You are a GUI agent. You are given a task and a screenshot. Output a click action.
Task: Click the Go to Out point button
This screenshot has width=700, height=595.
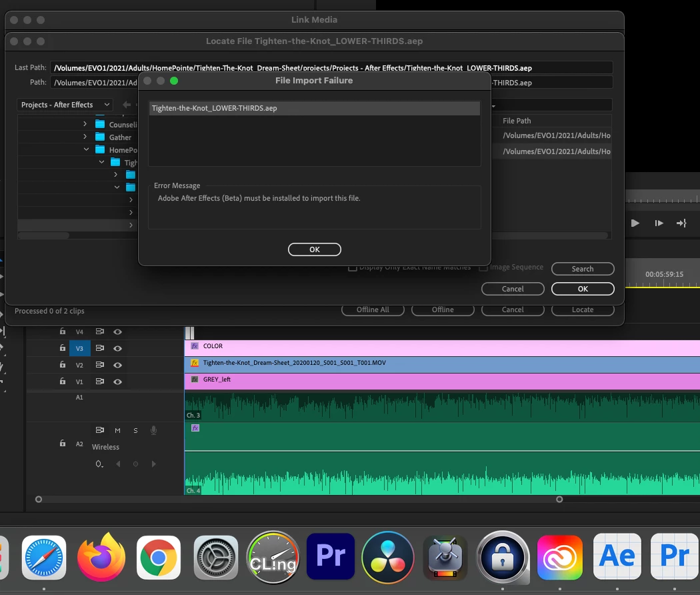(681, 223)
